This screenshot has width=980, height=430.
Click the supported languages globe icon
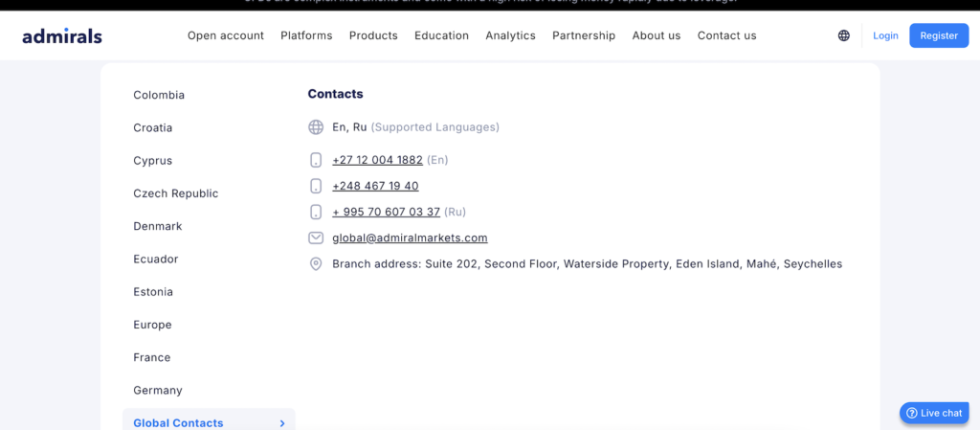pyautogui.click(x=316, y=127)
